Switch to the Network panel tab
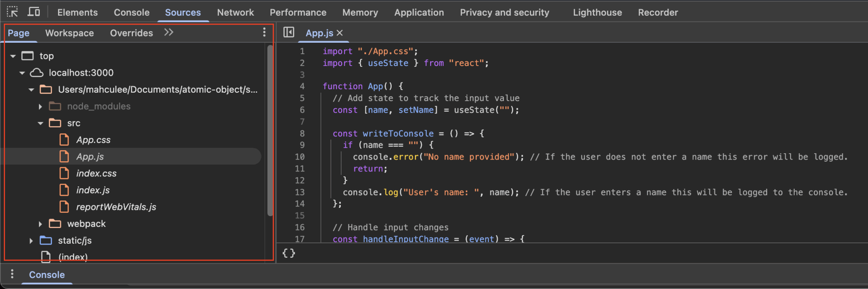This screenshot has height=289, width=868. click(235, 12)
